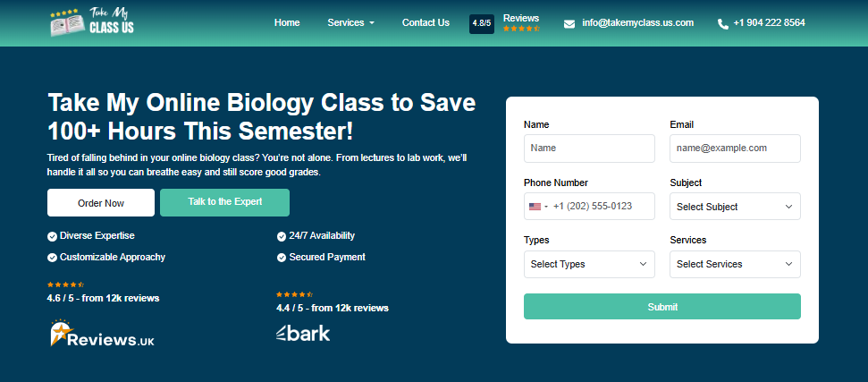Click the Diverse Expertise checkmark icon
The height and width of the screenshot is (382, 868).
(x=52, y=236)
